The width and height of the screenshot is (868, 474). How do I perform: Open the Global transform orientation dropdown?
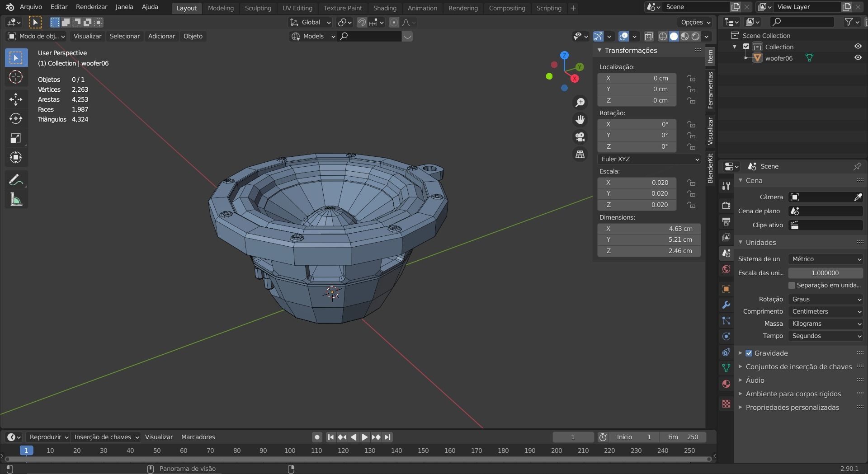310,22
